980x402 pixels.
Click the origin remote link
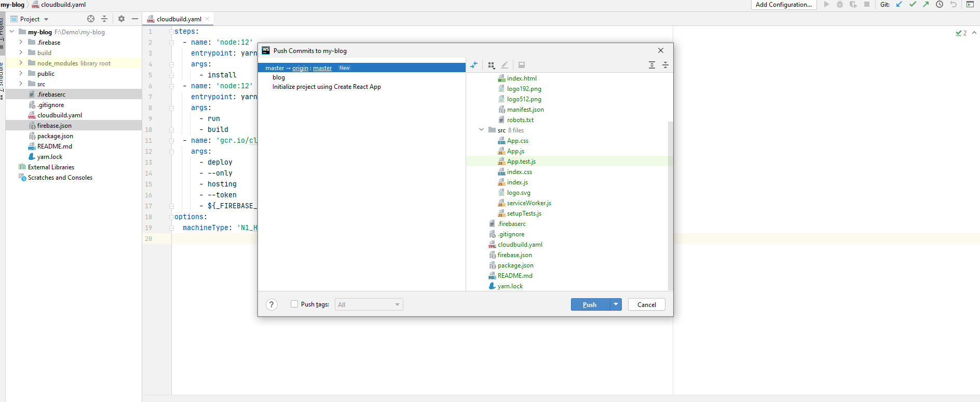pyautogui.click(x=300, y=68)
